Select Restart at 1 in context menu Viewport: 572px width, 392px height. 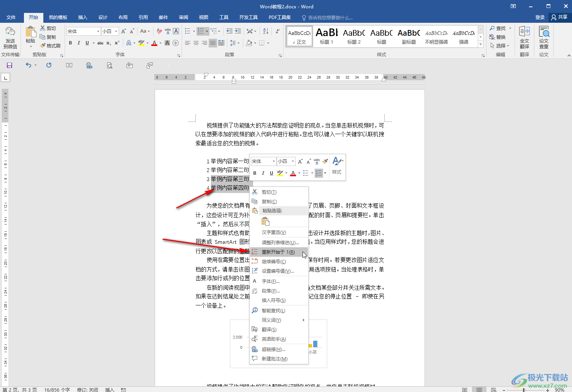click(x=279, y=252)
